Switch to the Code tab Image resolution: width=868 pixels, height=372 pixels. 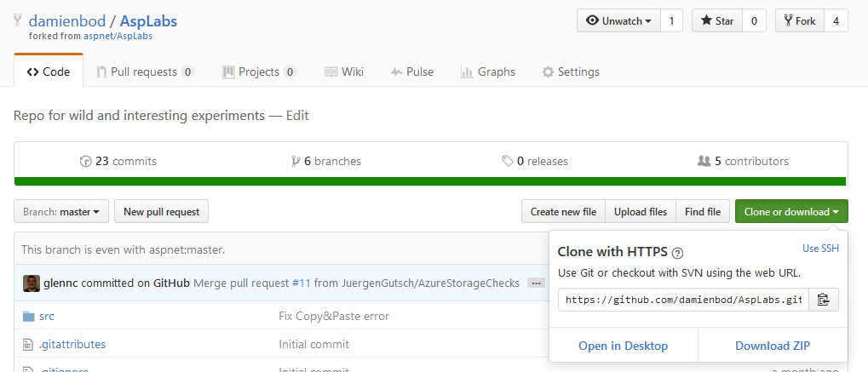[x=49, y=72]
